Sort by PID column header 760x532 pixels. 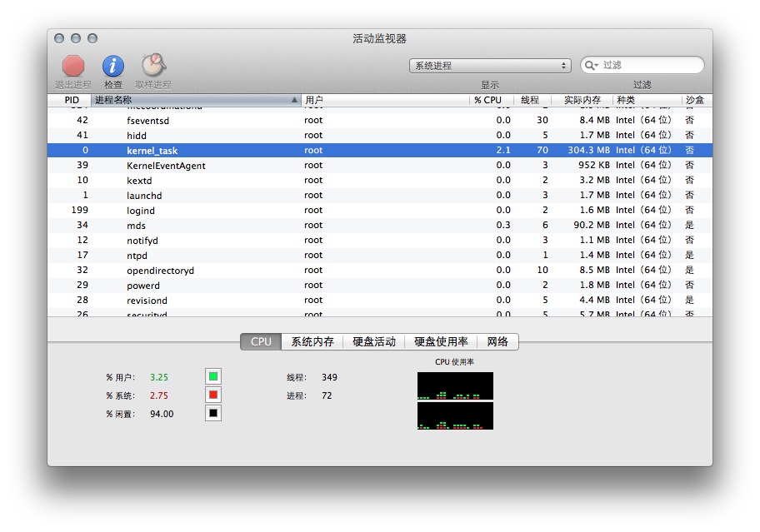(69, 100)
